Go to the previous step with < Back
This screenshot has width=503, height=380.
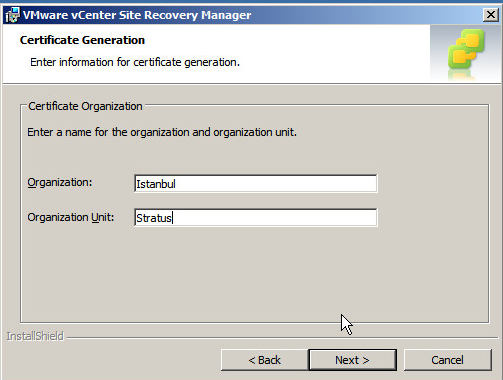[265, 360]
